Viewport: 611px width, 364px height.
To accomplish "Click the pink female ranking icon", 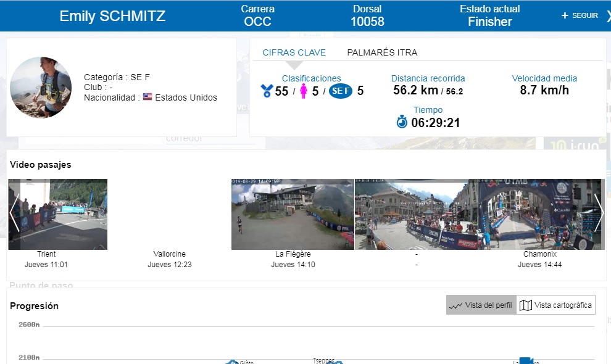I will (304, 91).
